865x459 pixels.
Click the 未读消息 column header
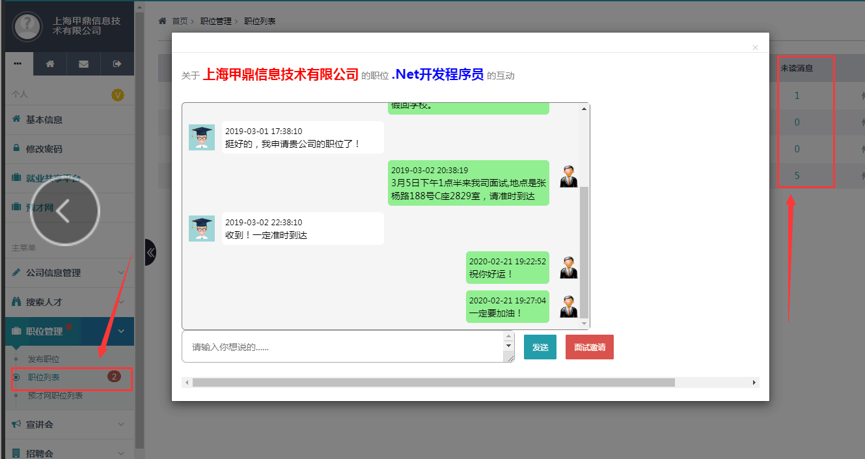click(x=797, y=68)
